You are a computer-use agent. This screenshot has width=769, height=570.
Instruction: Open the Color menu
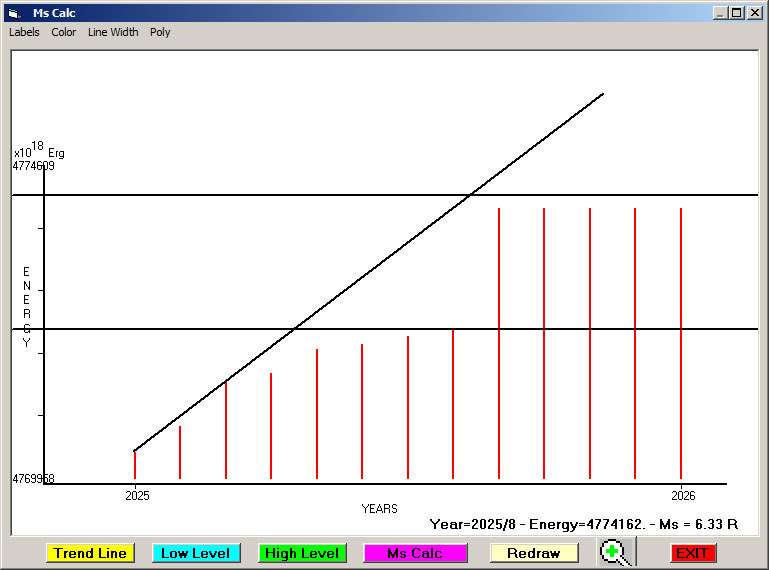click(64, 32)
